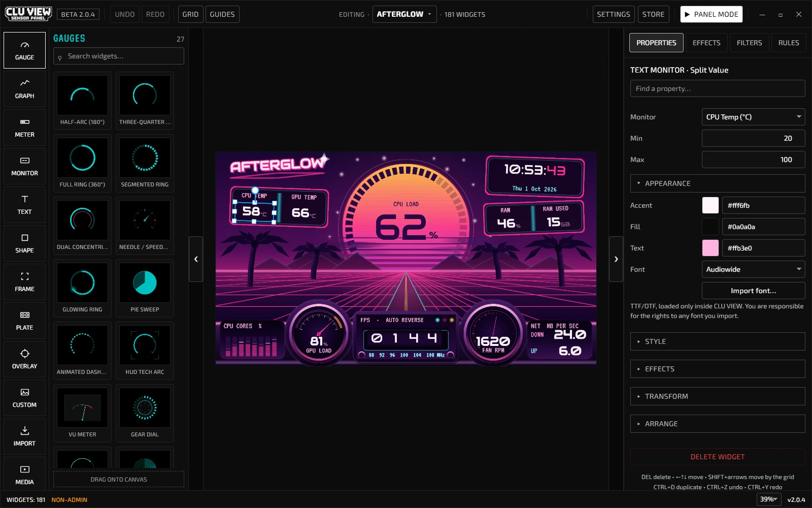The width and height of the screenshot is (812, 508).
Task: Switch to the Rules tab
Action: tap(789, 43)
